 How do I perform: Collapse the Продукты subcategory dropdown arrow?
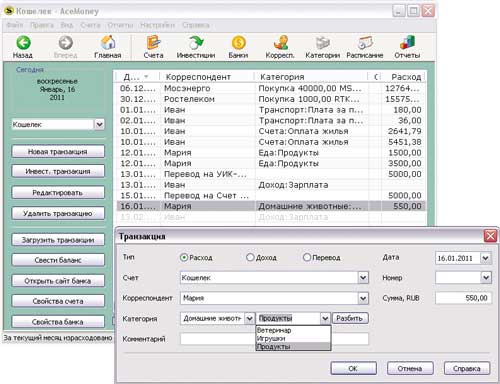pos(325,318)
